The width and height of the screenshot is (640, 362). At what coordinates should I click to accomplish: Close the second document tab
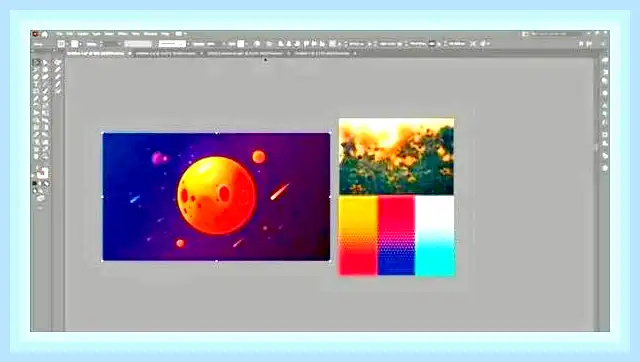pyautogui.click(x=201, y=53)
